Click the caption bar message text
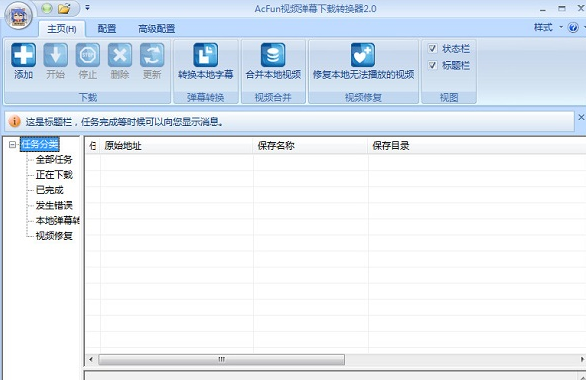586x380 pixels. point(125,122)
